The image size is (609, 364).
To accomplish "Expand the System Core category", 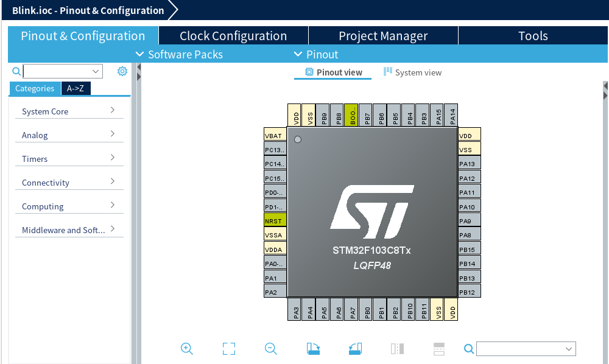I will point(69,111).
